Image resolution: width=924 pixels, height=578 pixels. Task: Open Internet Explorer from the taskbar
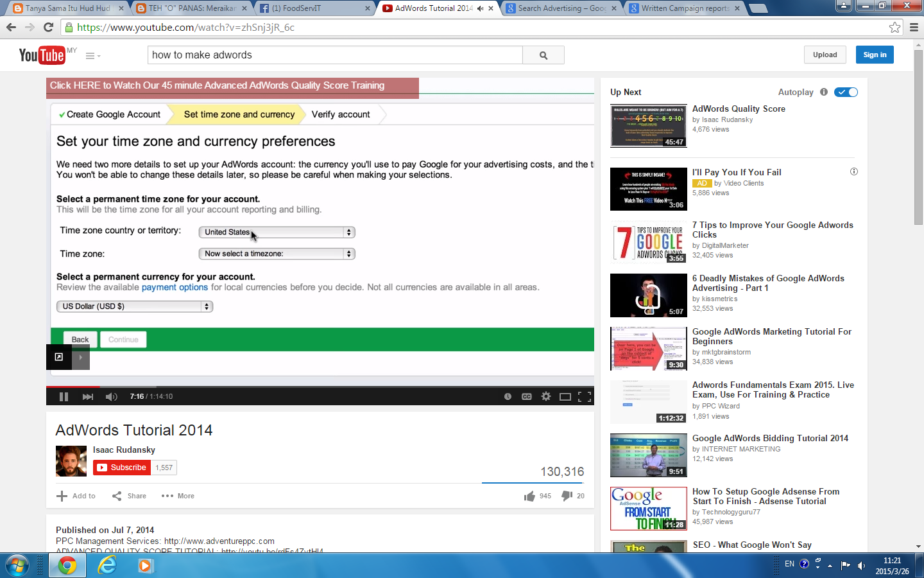pyautogui.click(x=107, y=566)
